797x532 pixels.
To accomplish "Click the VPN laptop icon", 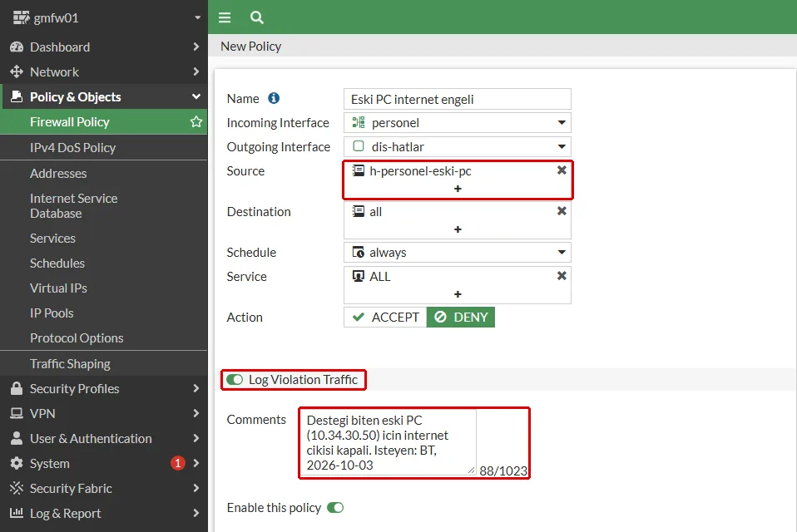I will coord(17,413).
